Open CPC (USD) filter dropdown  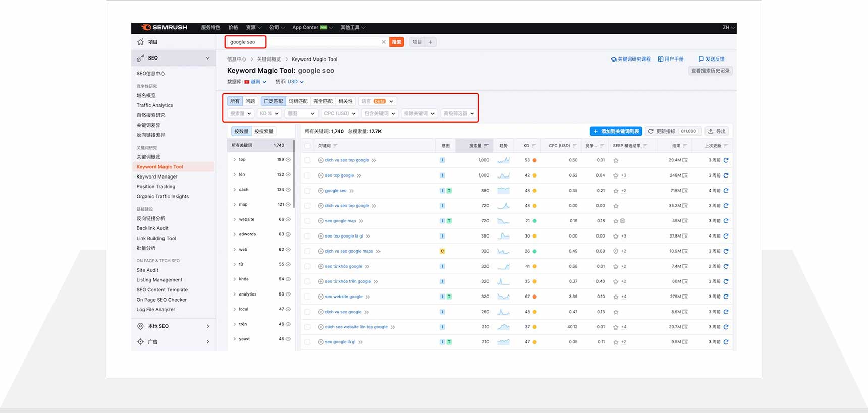pyautogui.click(x=340, y=113)
